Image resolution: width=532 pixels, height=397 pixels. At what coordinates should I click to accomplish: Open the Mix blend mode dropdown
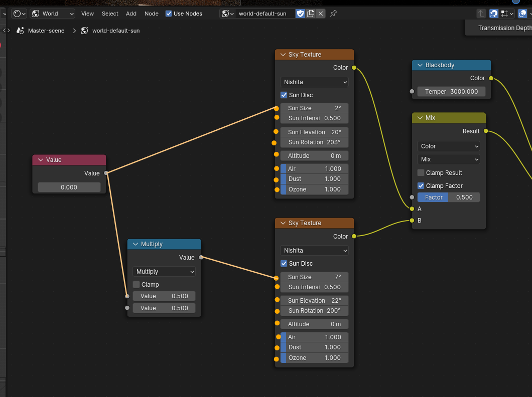pyautogui.click(x=449, y=159)
